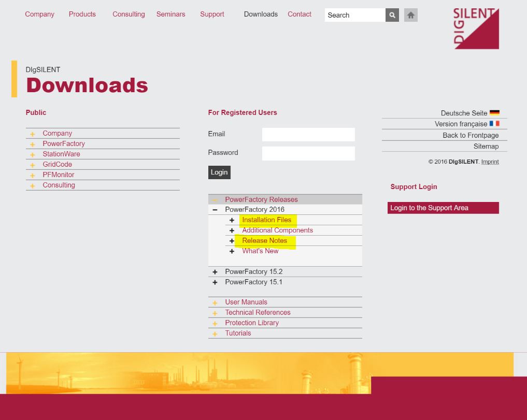The image size is (527, 420).
Task: Focus the Search text box
Action: coord(354,15)
